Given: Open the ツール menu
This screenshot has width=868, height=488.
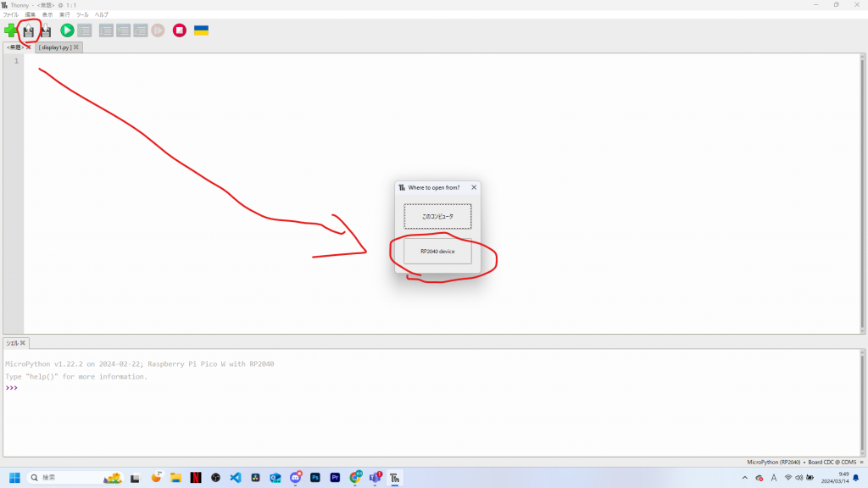Looking at the screenshot, I should pos(82,14).
